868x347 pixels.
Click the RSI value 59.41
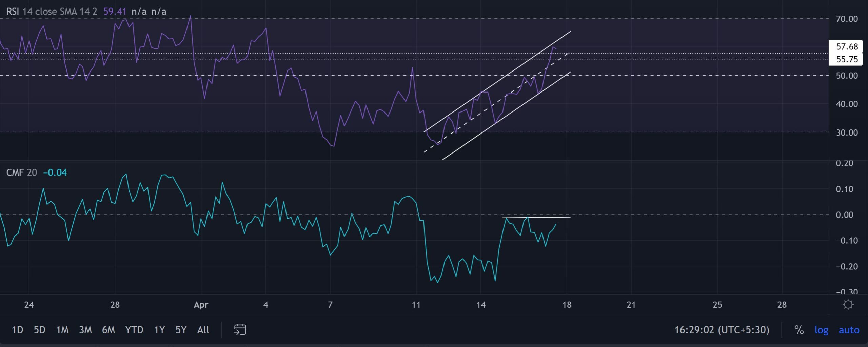point(114,11)
